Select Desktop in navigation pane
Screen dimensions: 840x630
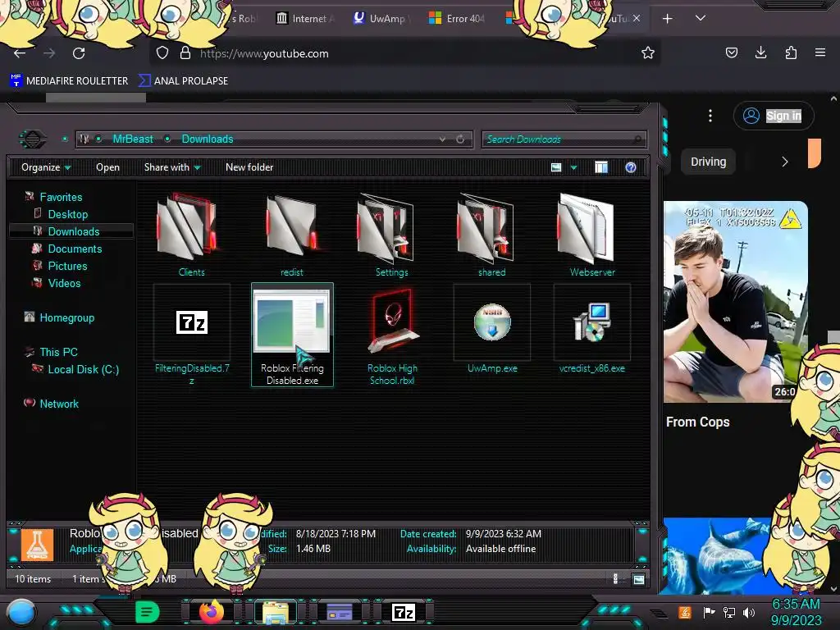tap(68, 214)
